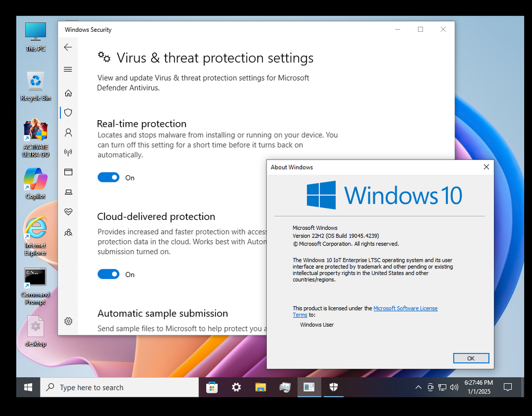This screenshot has height=416, width=532.
Task: Select the ACTIVATE ULTRA GO desktop shortcut
Action: click(36, 138)
